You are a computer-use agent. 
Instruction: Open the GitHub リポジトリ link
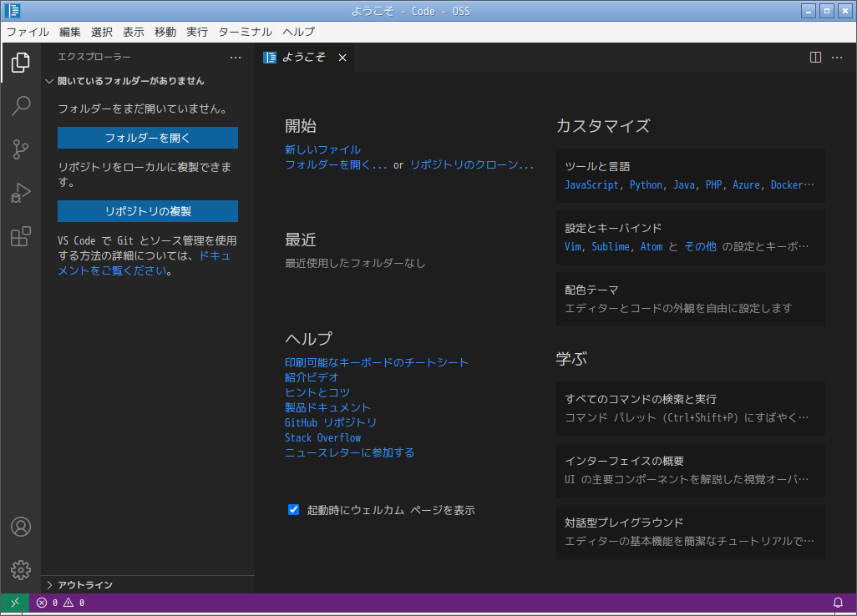point(331,422)
